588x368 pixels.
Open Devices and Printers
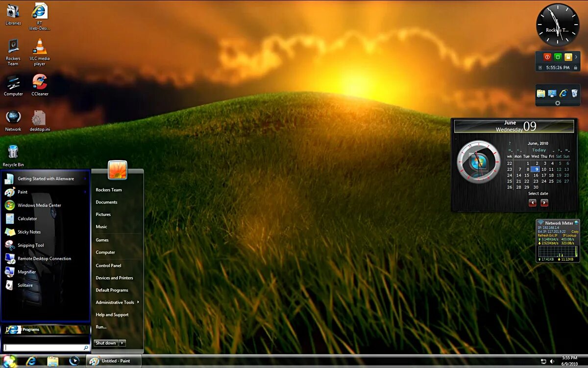(114, 278)
